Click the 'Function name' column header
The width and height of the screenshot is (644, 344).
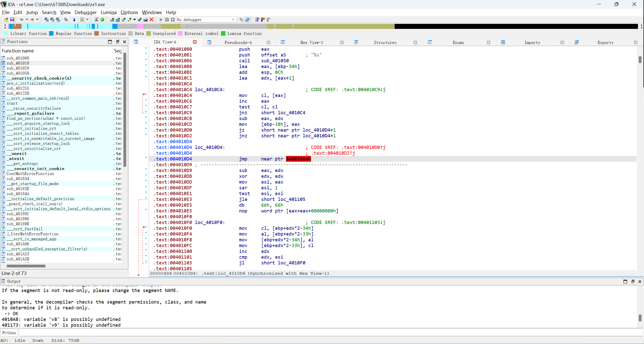click(57, 51)
